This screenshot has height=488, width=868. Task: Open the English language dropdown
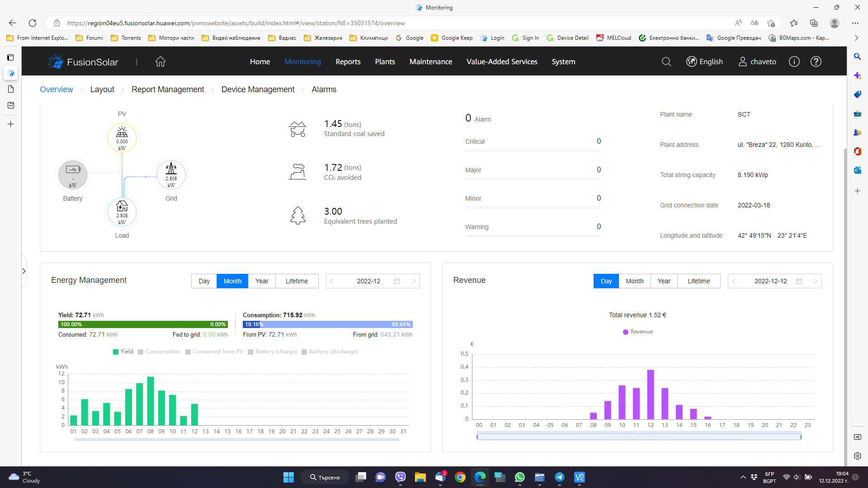704,62
